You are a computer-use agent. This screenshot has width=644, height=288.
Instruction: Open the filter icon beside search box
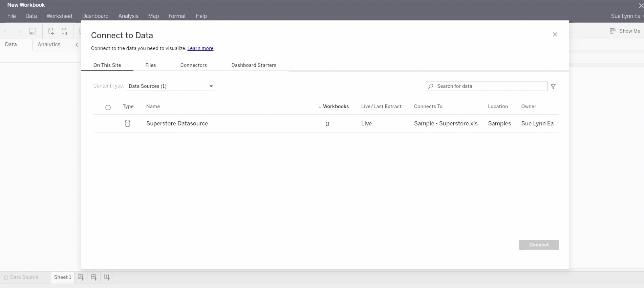click(x=553, y=87)
